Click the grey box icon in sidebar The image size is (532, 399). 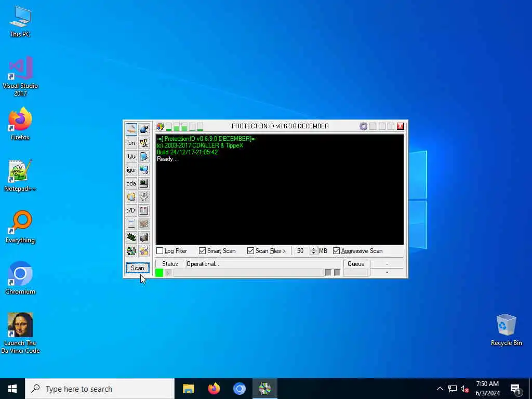point(144,237)
